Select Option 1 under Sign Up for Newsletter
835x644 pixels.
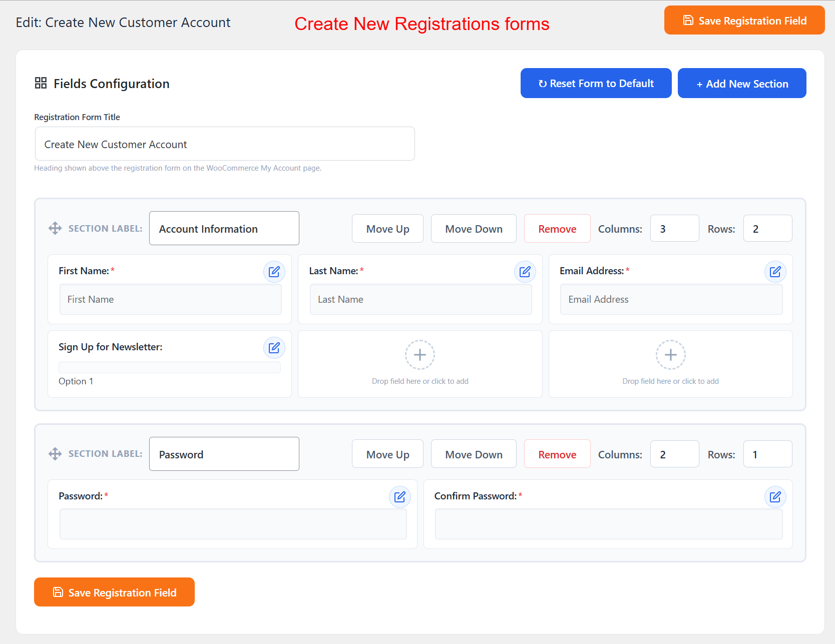coord(76,381)
